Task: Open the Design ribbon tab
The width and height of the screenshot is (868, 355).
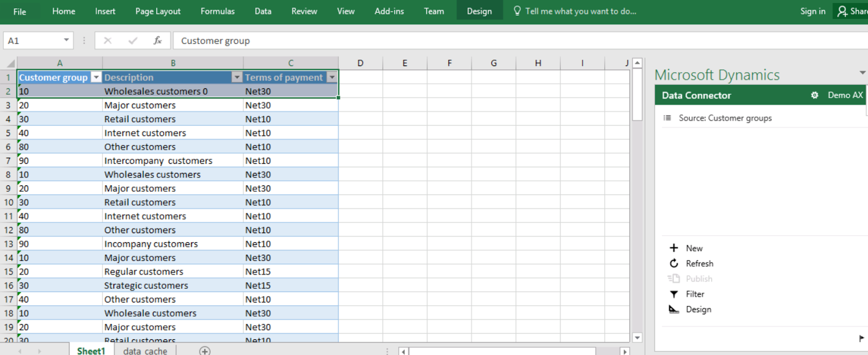Action: (480, 11)
